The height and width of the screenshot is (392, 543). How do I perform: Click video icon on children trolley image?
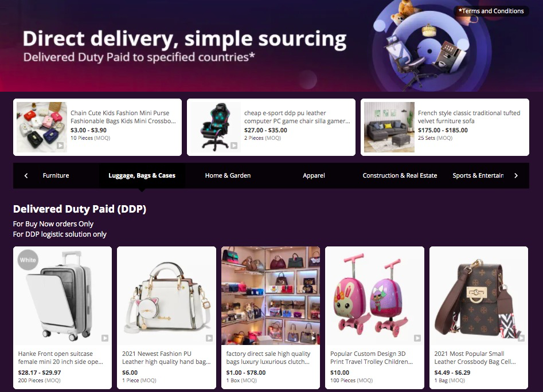pyautogui.click(x=417, y=338)
